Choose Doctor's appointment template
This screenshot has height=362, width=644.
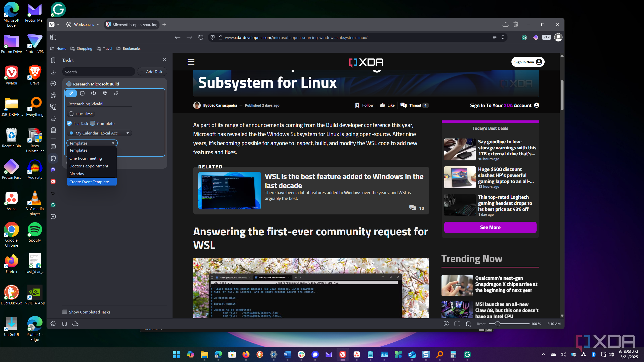pos(92,166)
